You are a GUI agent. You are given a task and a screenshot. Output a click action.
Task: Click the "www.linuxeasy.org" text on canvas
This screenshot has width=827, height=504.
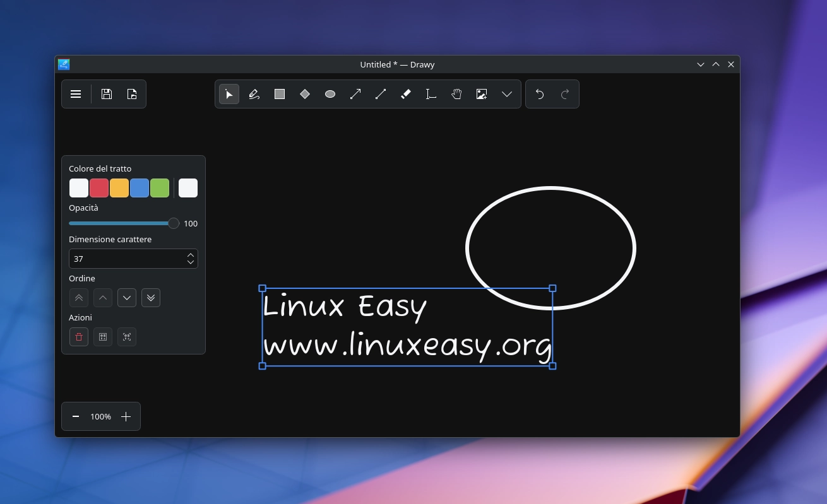point(407,346)
